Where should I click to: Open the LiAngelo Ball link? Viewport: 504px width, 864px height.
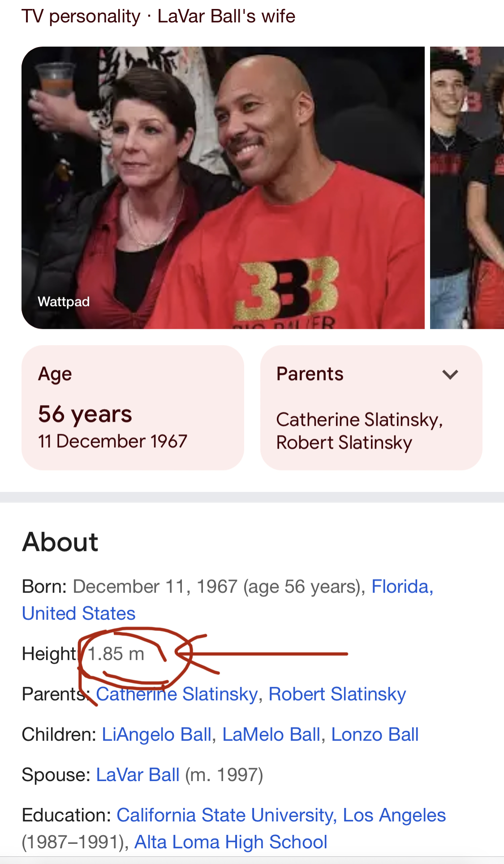[x=156, y=734]
